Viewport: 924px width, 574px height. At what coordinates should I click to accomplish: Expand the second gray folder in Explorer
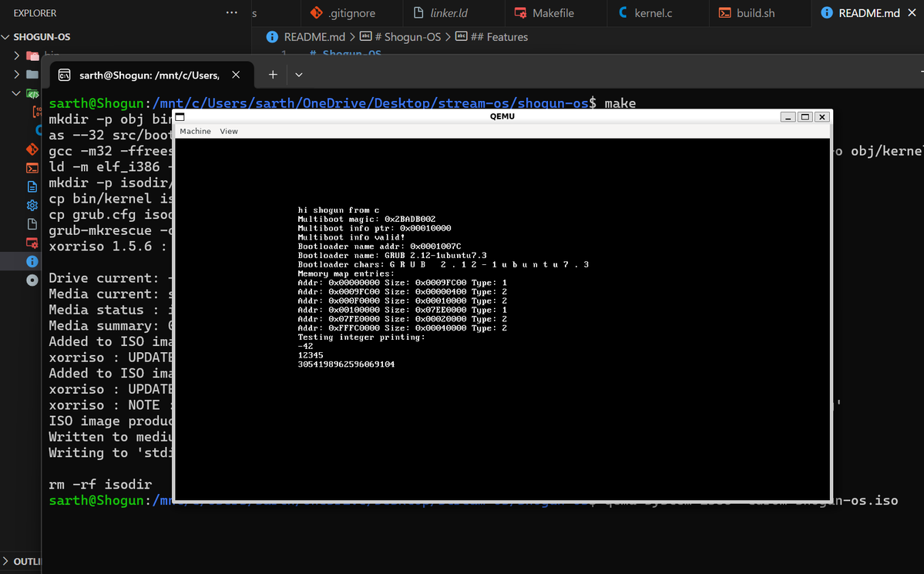pos(16,74)
